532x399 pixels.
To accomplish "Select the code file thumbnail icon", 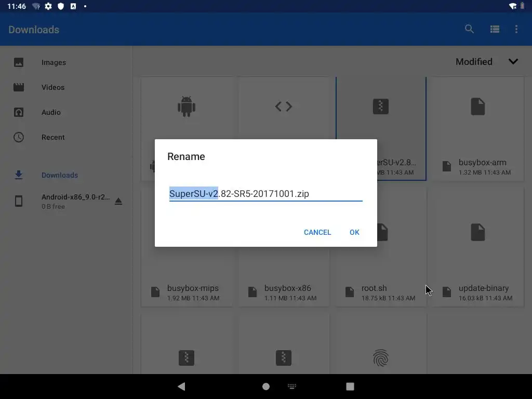I will coord(284,107).
